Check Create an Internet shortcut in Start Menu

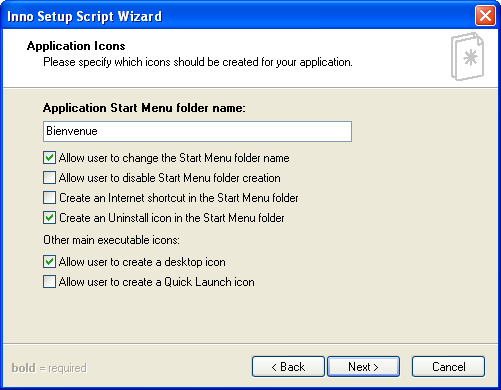click(49, 198)
